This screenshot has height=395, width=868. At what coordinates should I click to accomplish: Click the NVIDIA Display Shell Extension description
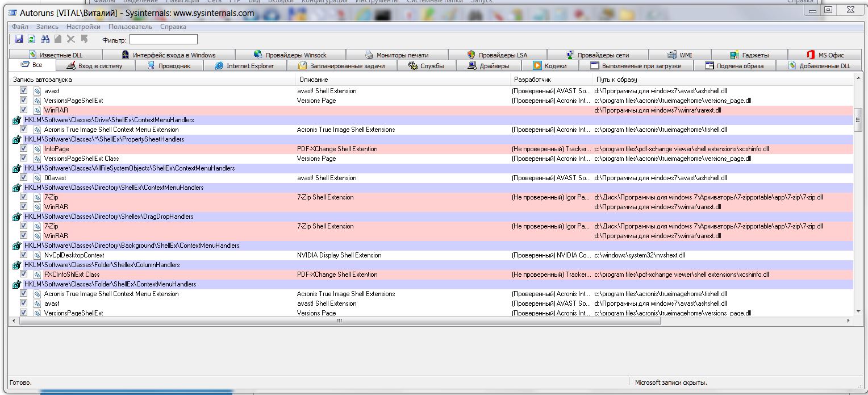(x=339, y=255)
